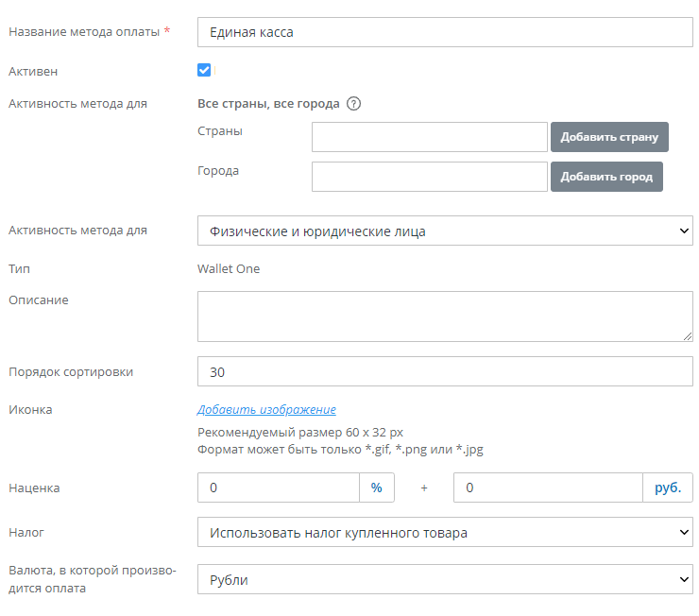Click the "Wallet One" type text
699x616 pixels.
229,269
